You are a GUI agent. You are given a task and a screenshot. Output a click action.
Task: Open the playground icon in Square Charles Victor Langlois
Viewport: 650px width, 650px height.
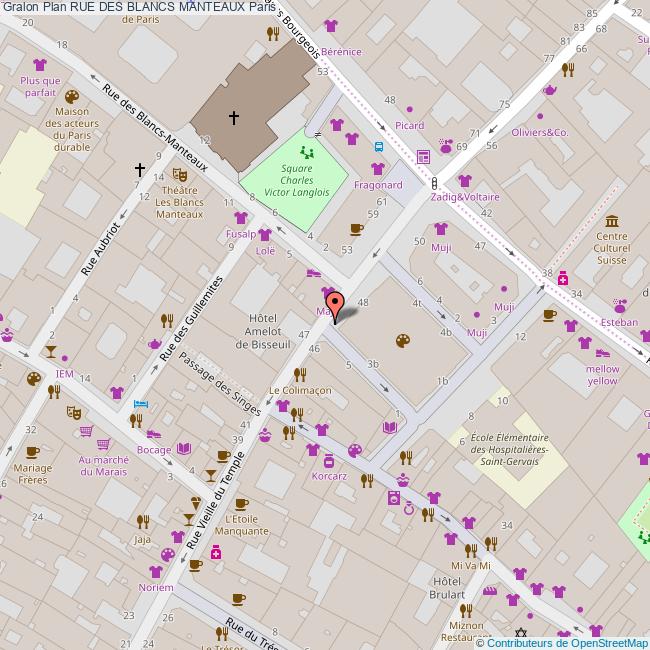[307, 152]
